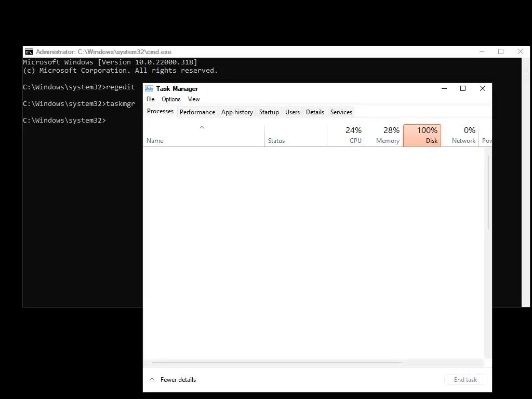
Task: Switch to the Details tab
Action: pyautogui.click(x=315, y=112)
